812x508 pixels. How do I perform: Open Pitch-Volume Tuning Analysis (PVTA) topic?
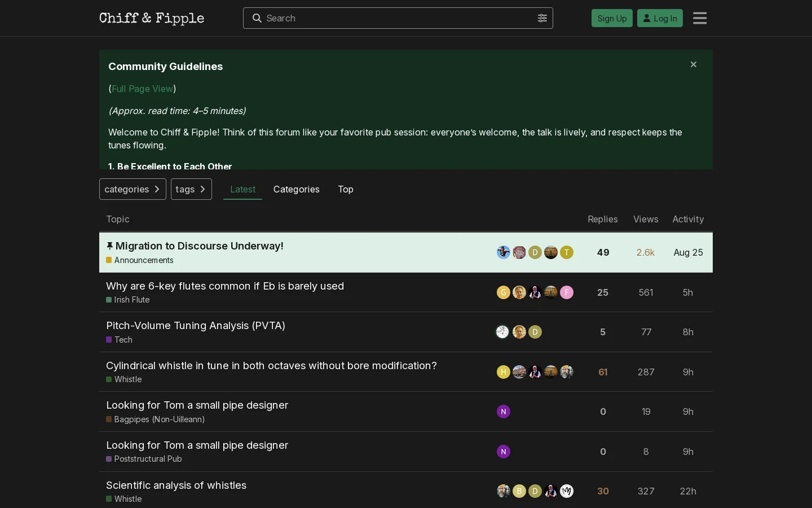click(196, 326)
